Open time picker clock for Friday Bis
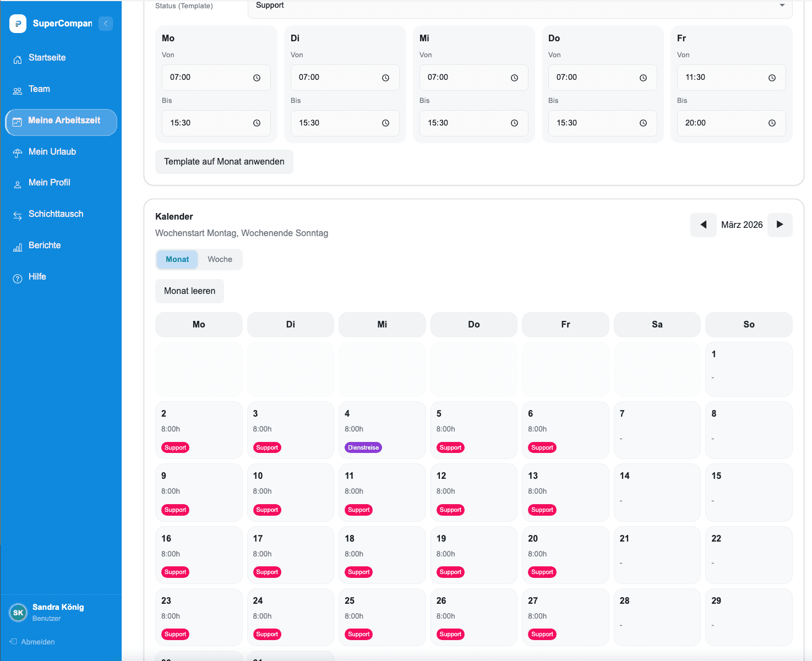 (772, 123)
